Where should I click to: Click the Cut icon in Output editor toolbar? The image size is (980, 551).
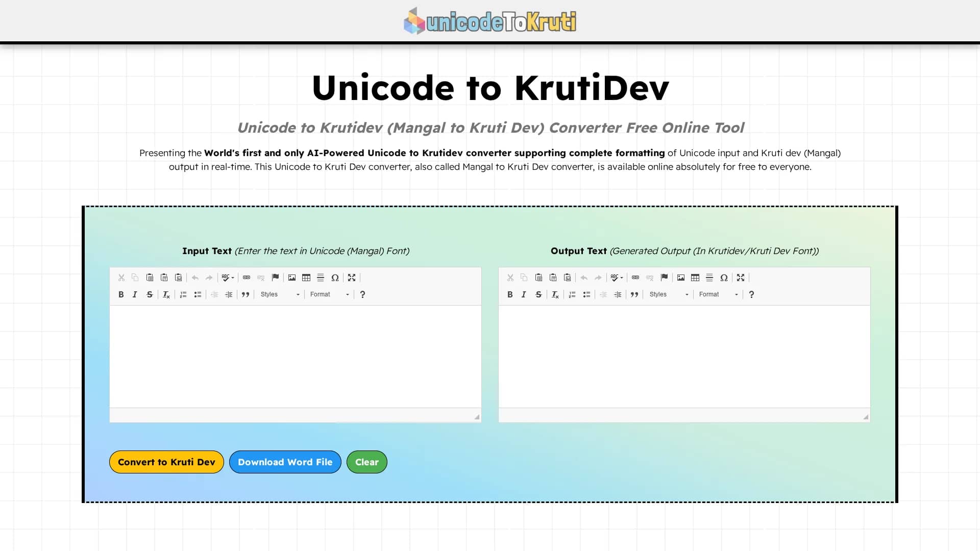[510, 278]
